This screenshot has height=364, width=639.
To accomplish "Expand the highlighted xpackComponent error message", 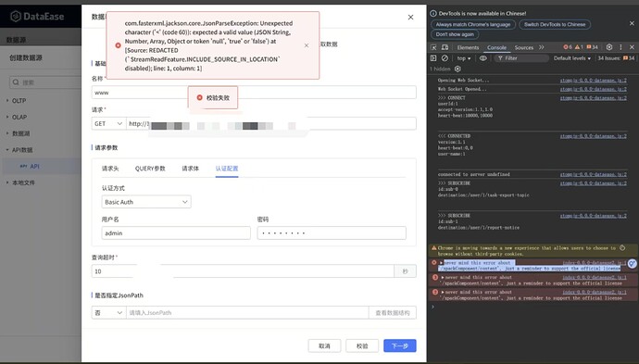I will tap(441, 263).
